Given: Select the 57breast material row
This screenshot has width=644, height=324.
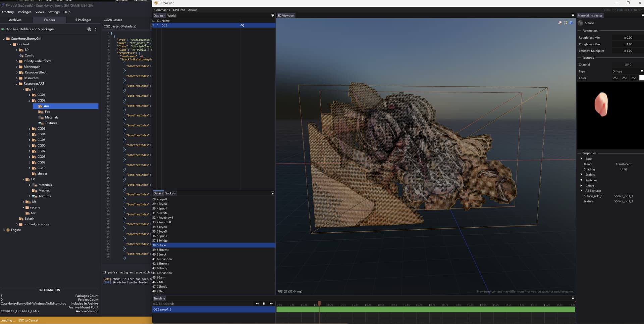Looking at the screenshot, I should [x=214, y=250].
